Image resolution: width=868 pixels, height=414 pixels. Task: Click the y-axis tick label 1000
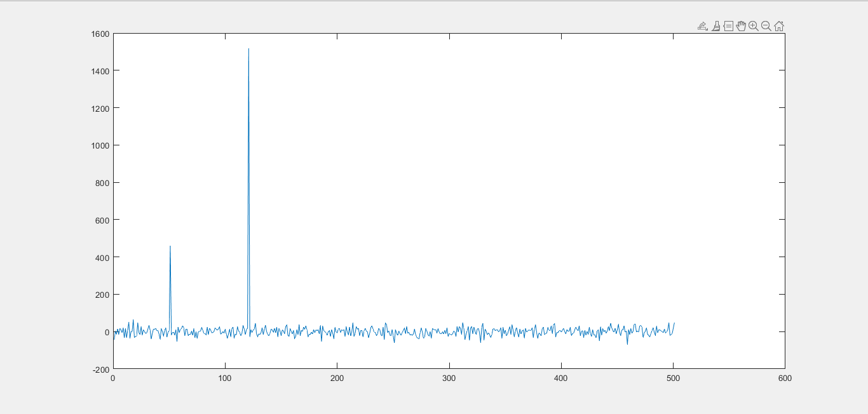tap(101, 145)
